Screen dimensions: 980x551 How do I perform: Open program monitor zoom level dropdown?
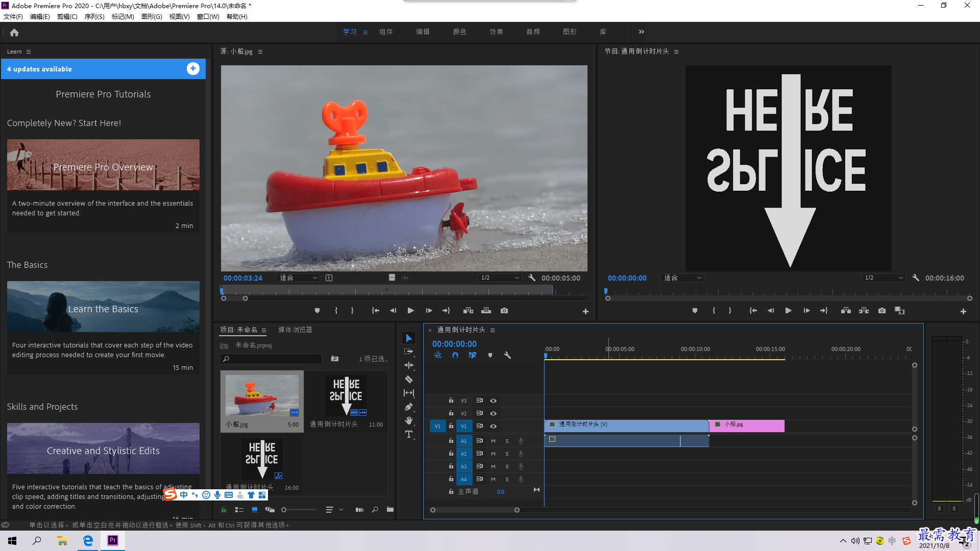point(683,278)
